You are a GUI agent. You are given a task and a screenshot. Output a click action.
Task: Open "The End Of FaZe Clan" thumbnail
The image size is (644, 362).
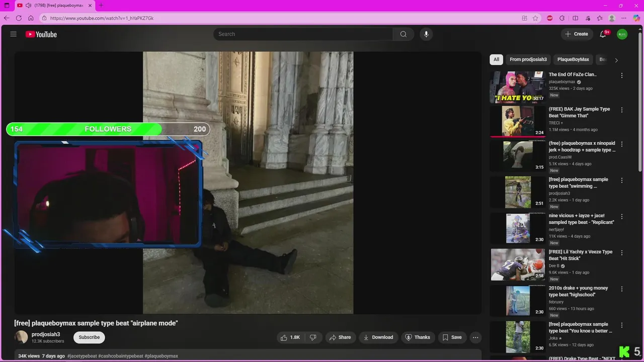point(518,87)
